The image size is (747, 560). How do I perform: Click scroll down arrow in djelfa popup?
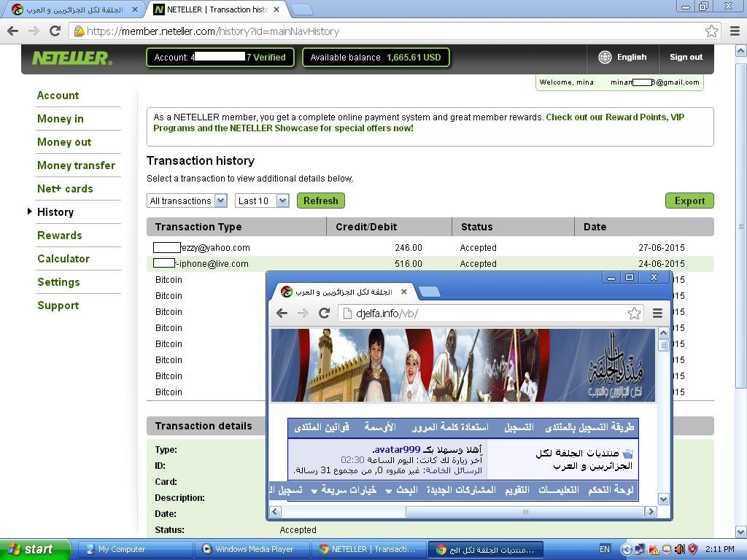tap(663, 499)
